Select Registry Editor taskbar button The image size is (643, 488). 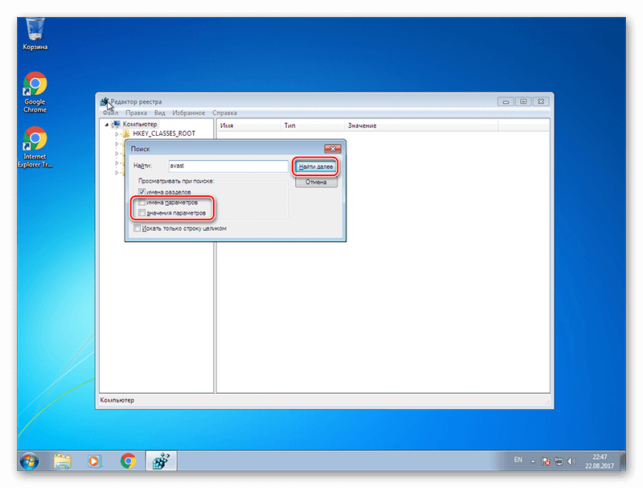pyautogui.click(x=161, y=461)
